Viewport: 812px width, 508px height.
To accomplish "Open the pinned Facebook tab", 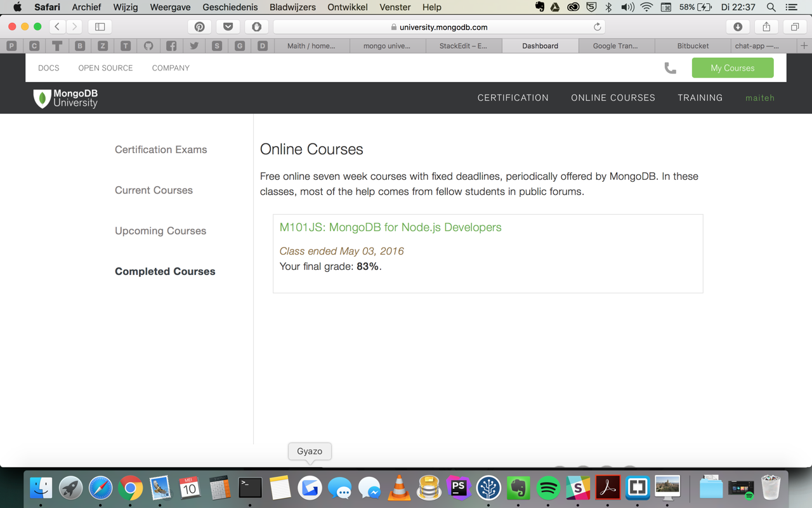I will pos(171,46).
